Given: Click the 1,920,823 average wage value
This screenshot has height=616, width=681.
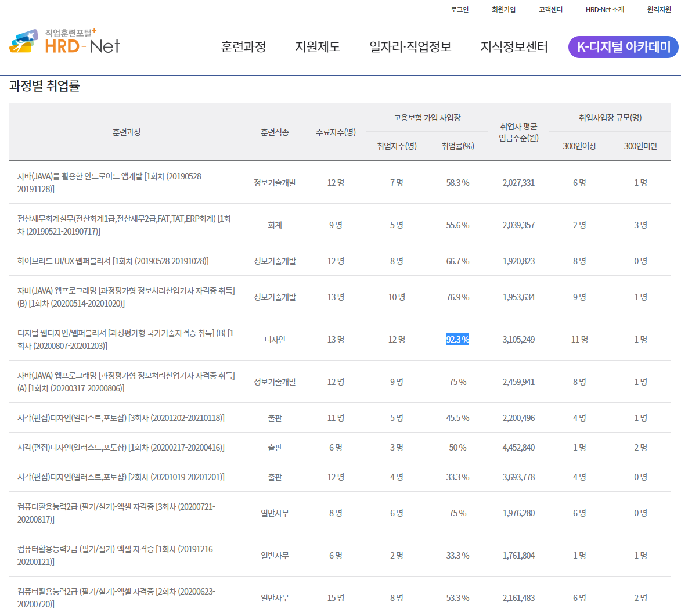Looking at the screenshot, I should click(518, 261).
